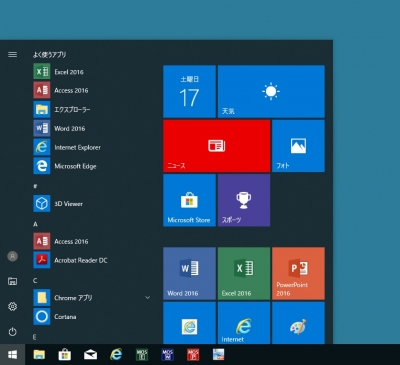Viewport: 400px width, 365px height.
Task: Open the blue MOS Word taskbar icon
Action: tap(167, 355)
